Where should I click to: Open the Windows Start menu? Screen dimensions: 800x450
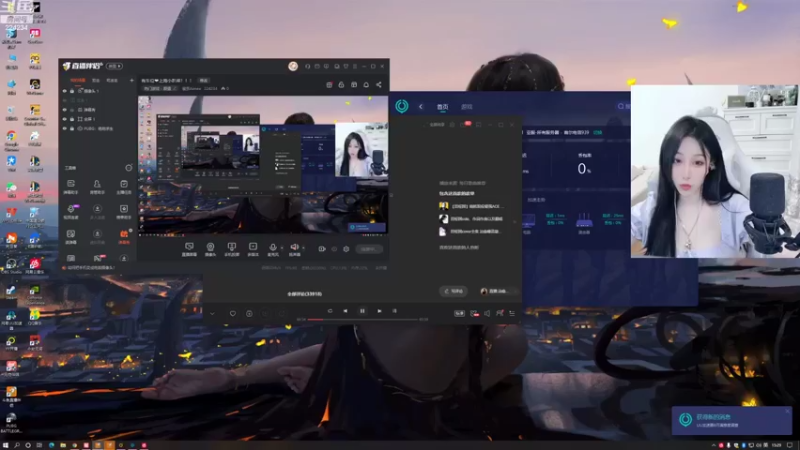5,445
